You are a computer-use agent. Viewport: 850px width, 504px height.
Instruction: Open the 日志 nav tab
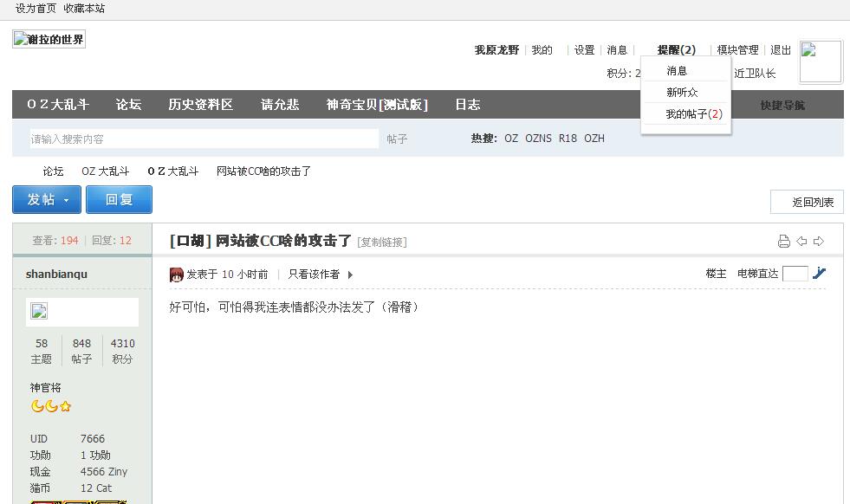(x=468, y=105)
